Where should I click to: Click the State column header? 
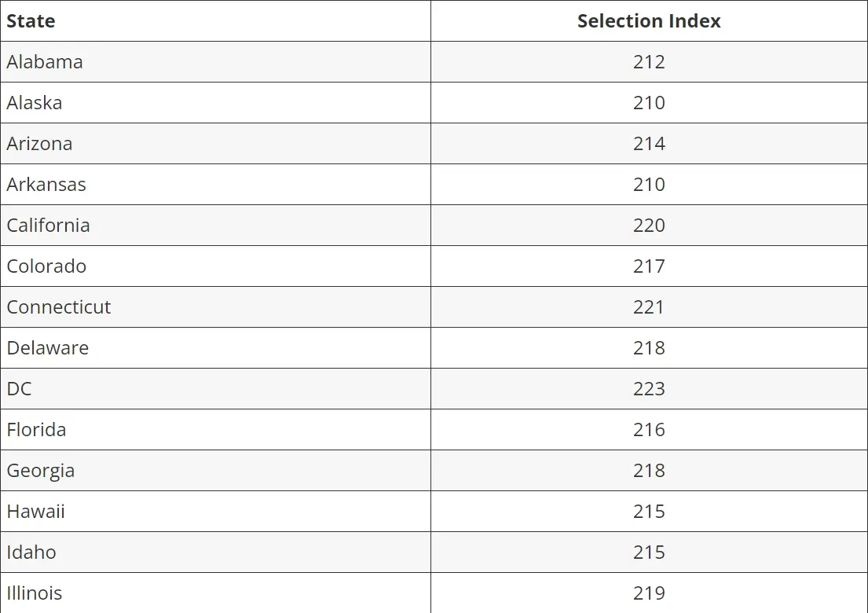[x=31, y=21]
